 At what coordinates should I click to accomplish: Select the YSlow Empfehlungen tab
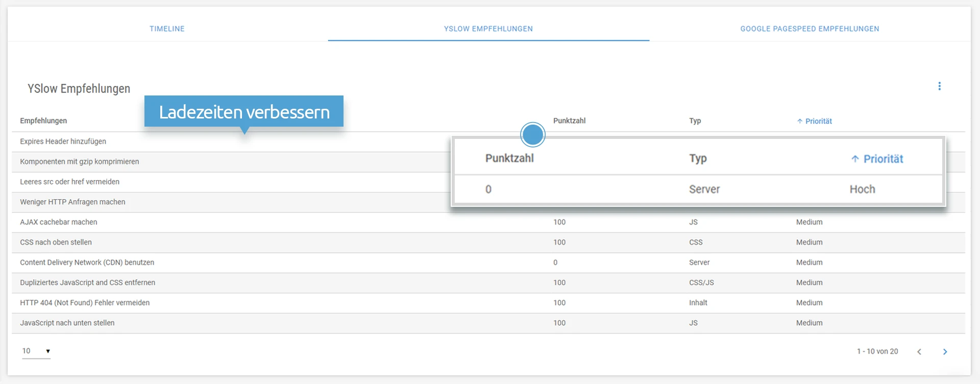(488, 29)
